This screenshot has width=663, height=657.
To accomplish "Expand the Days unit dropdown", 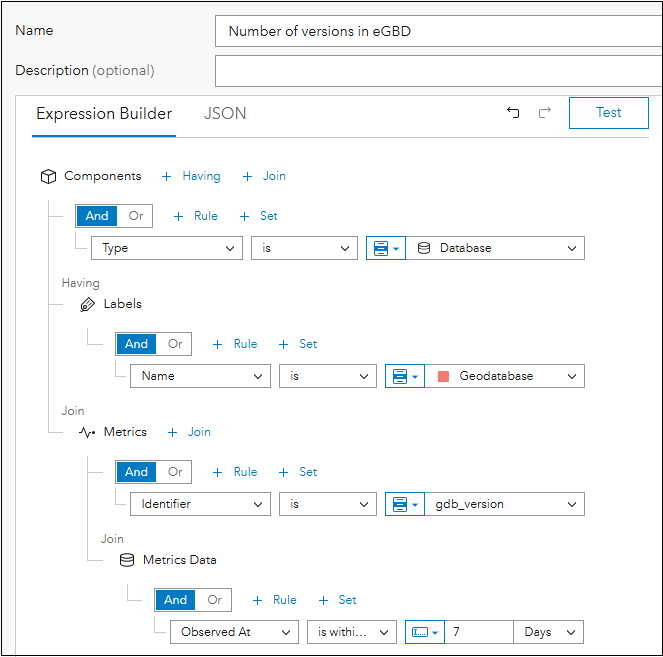I will click(550, 632).
